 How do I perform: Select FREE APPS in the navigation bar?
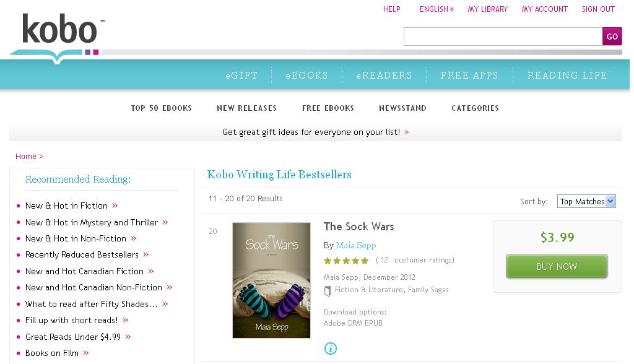click(x=469, y=76)
